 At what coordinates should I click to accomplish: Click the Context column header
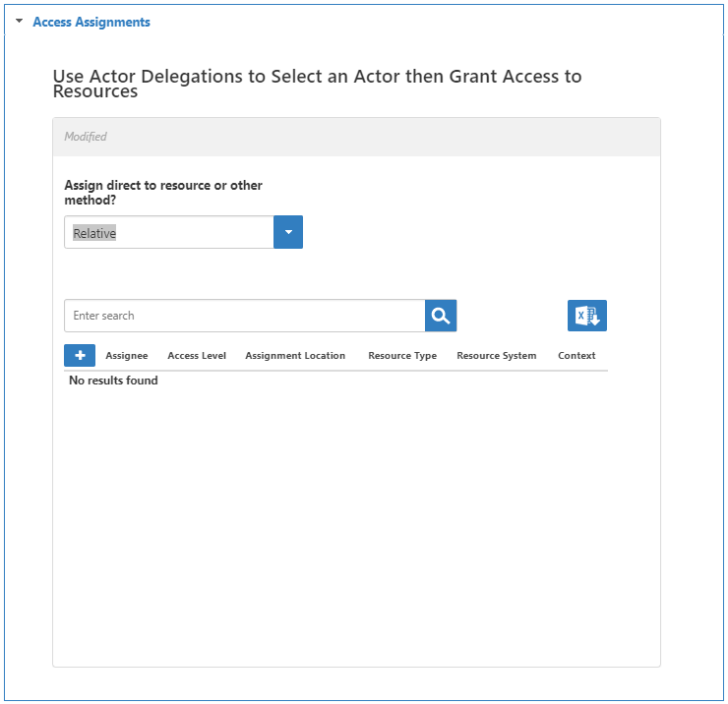[576, 356]
